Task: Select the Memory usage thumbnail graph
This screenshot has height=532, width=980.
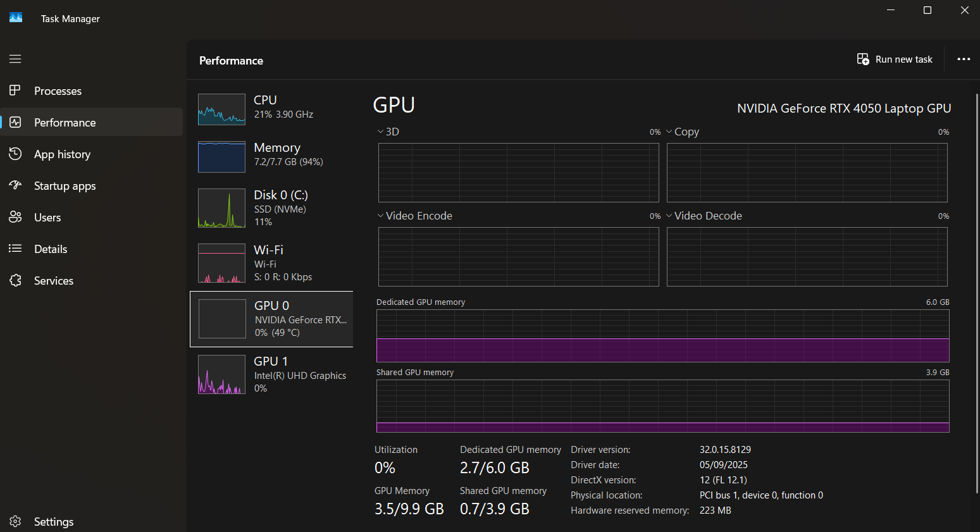Action: pyautogui.click(x=221, y=156)
